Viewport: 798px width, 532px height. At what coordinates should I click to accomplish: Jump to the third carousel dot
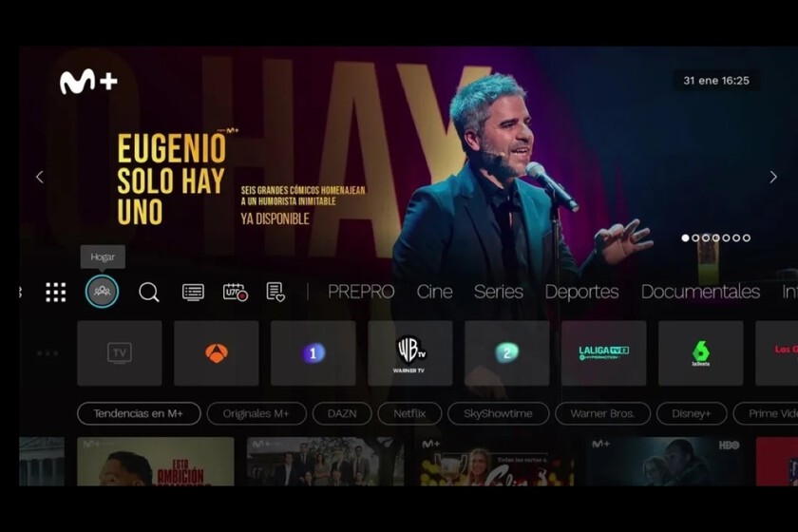705,237
